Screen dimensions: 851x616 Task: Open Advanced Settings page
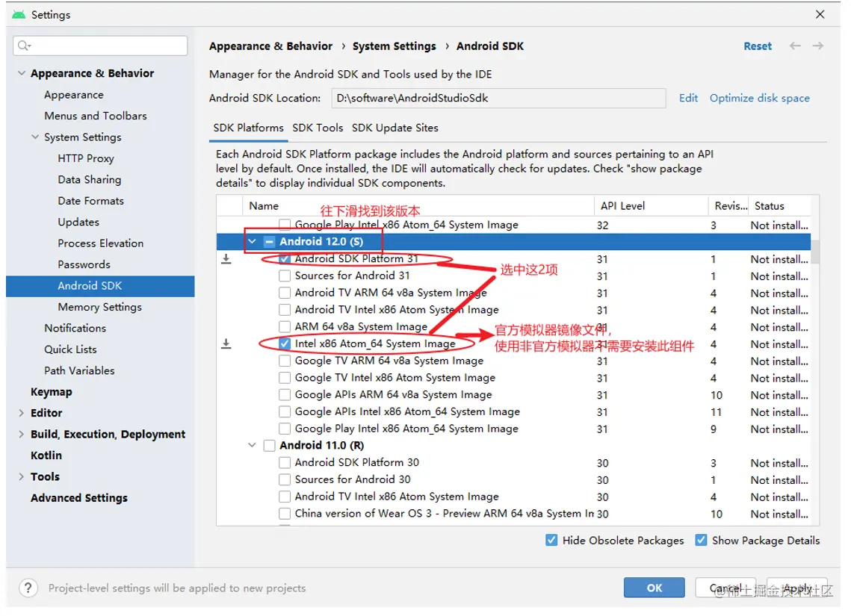[x=78, y=498]
